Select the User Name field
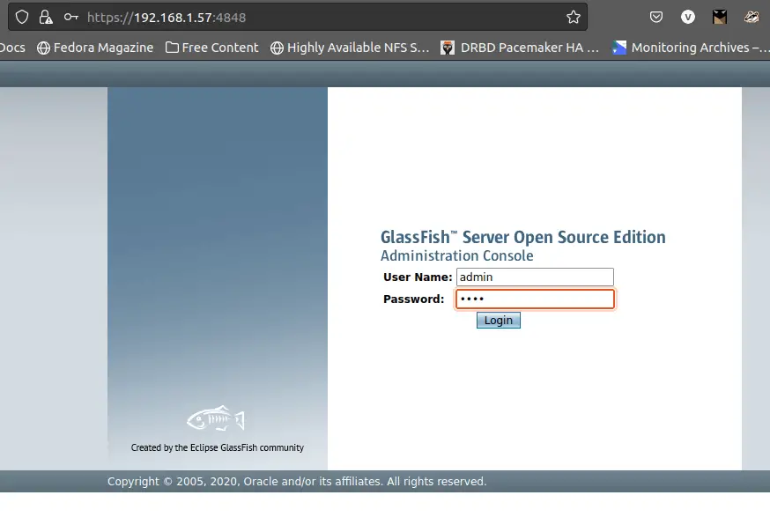The height and width of the screenshot is (532, 770). click(535, 277)
